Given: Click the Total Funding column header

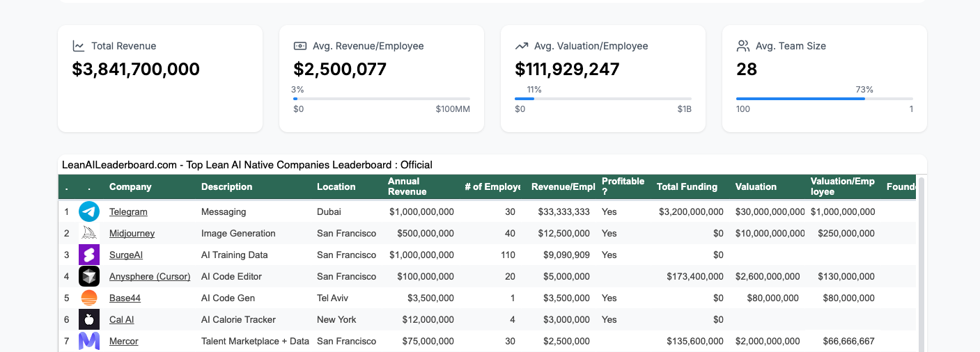Looking at the screenshot, I should click(687, 186).
